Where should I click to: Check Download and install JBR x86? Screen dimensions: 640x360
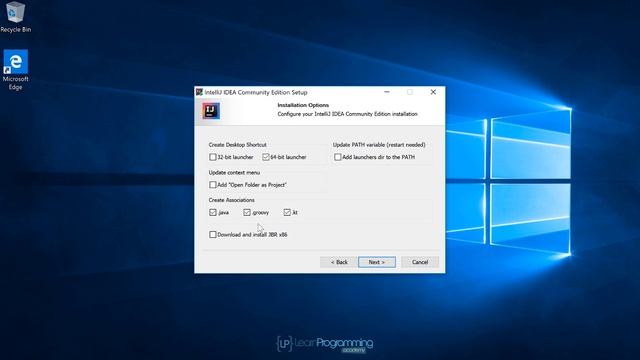point(213,235)
